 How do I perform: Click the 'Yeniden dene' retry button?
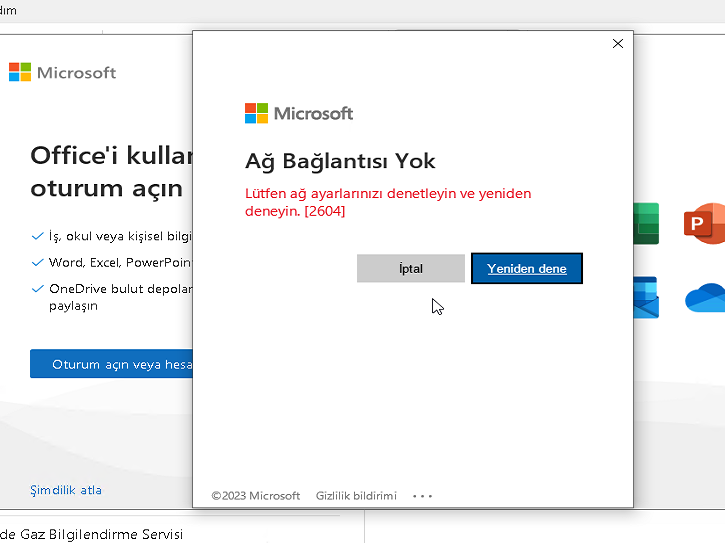tap(527, 268)
